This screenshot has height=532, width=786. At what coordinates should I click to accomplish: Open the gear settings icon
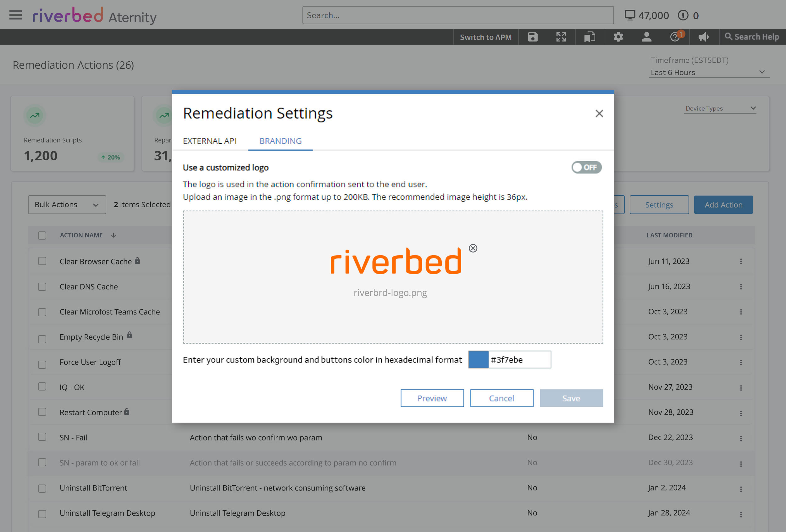[x=618, y=37]
